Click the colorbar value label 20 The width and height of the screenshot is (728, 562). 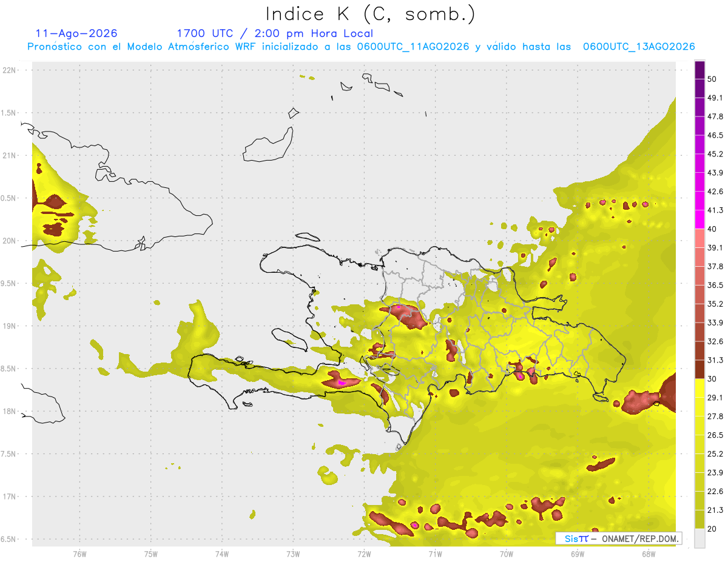tap(712, 529)
